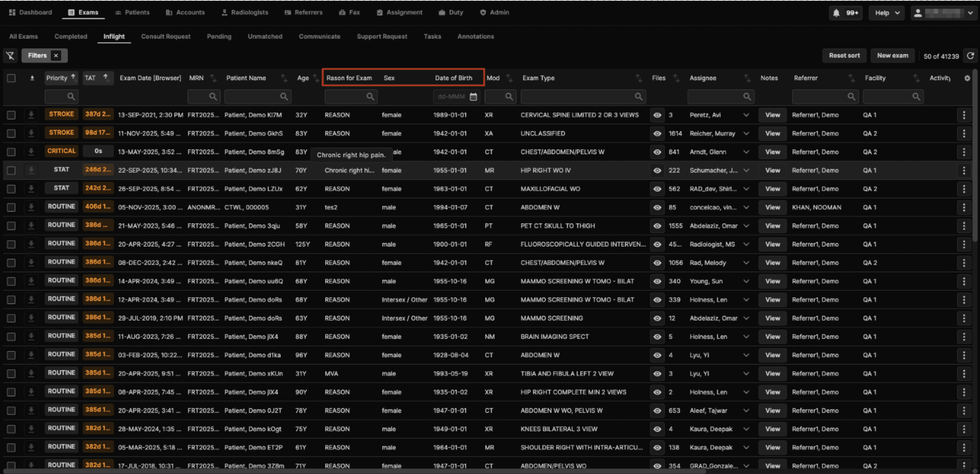Sort by Exam Type column arrows
This screenshot has width=980, height=474.
(x=638, y=78)
